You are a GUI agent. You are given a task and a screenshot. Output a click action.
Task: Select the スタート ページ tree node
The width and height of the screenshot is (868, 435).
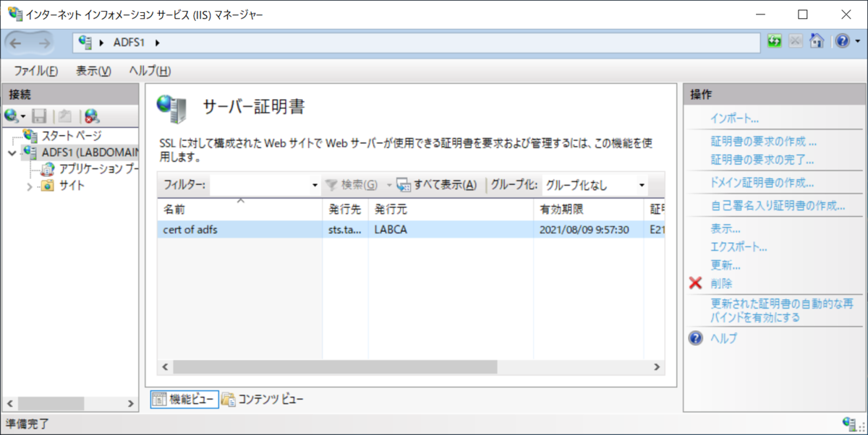[71, 135]
